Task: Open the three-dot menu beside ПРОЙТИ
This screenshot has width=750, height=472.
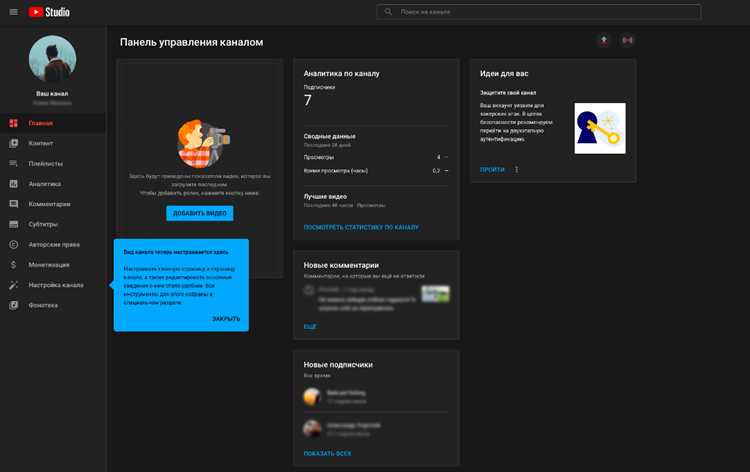Action: 517,170
